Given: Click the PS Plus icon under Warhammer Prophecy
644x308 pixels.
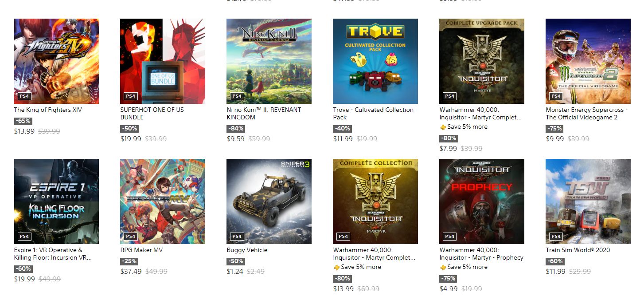Looking at the screenshot, I should (x=443, y=267).
